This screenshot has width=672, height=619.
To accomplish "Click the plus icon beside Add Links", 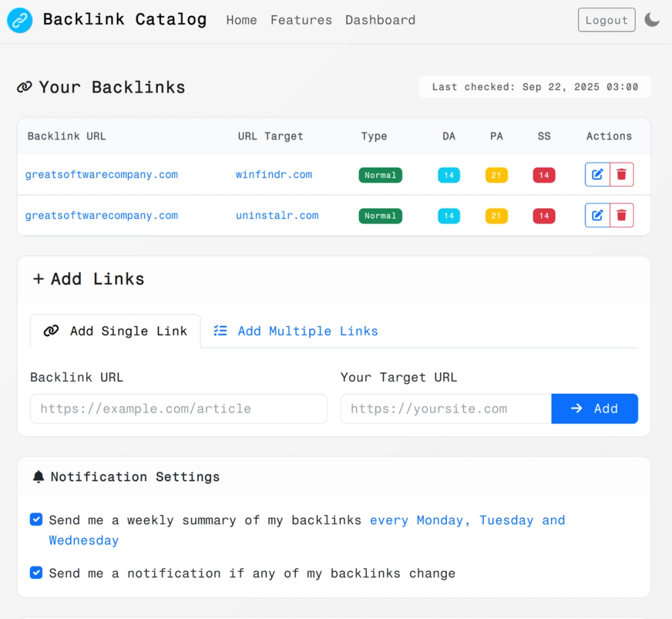I will tap(38, 278).
